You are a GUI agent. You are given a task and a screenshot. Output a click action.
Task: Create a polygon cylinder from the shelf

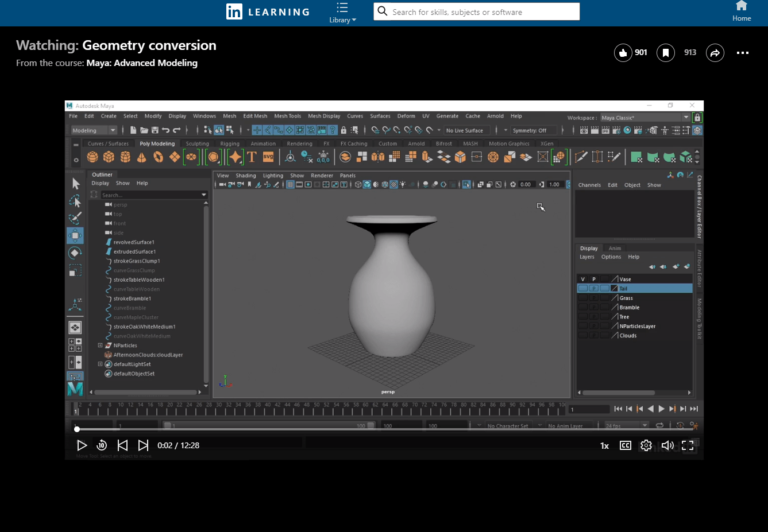pyautogui.click(x=125, y=157)
